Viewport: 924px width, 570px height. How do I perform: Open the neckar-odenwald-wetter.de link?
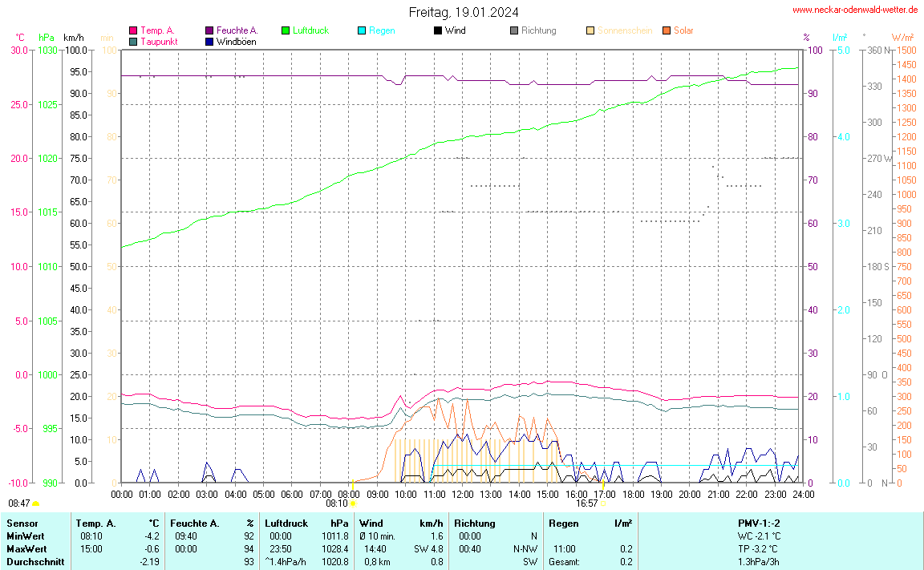coord(854,10)
